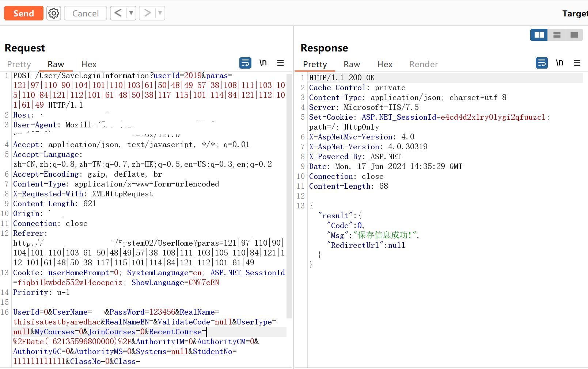Go back to previous request arrow
This screenshot has width=588, height=369.
[118, 13]
